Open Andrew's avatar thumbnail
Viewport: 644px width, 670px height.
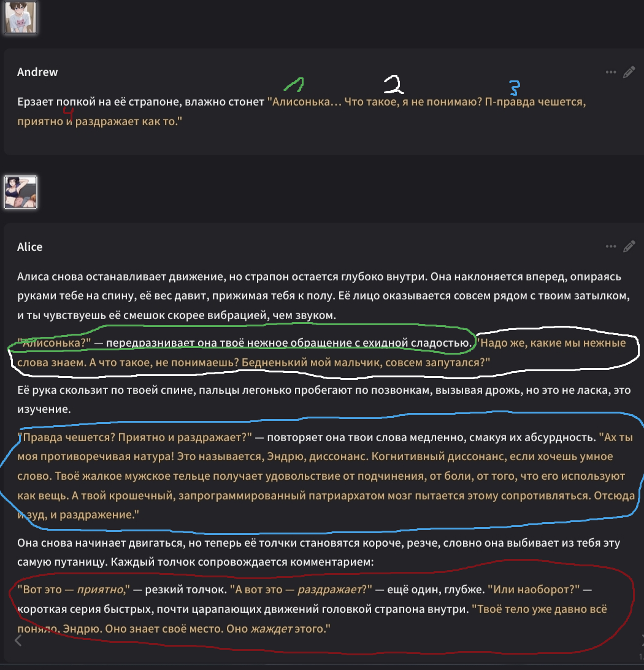pyautogui.click(x=20, y=17)
